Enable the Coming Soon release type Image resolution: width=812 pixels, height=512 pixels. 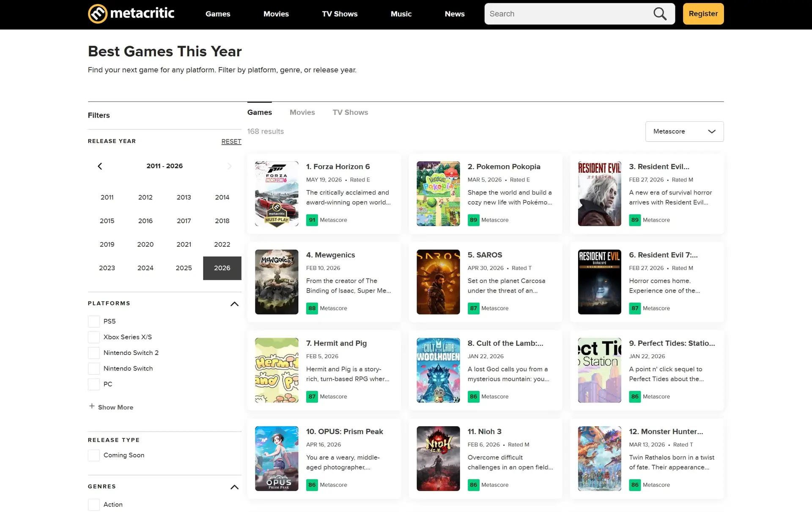pos(94,455)
